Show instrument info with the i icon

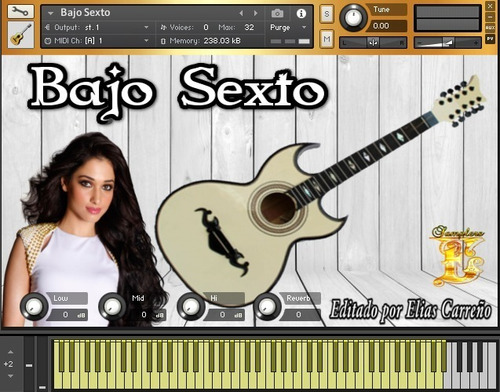[x=301, y=13]
